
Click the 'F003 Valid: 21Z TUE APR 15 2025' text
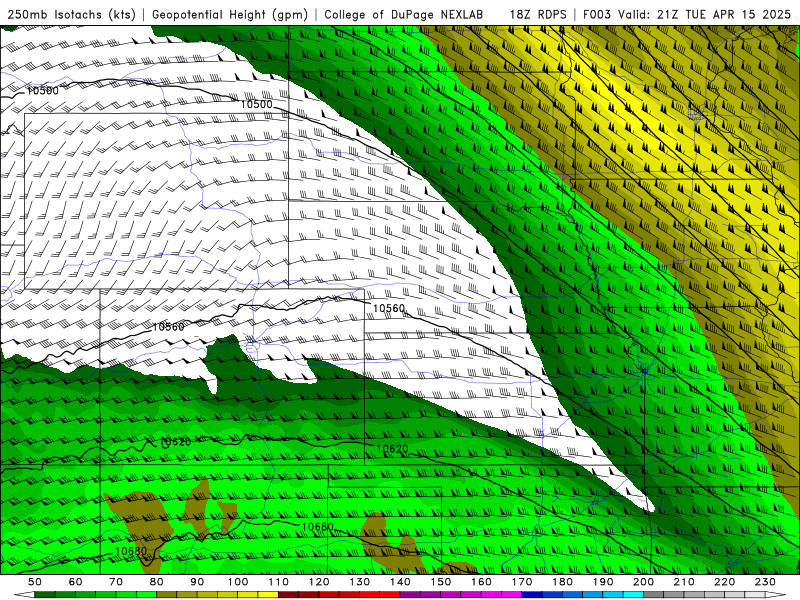687,14
